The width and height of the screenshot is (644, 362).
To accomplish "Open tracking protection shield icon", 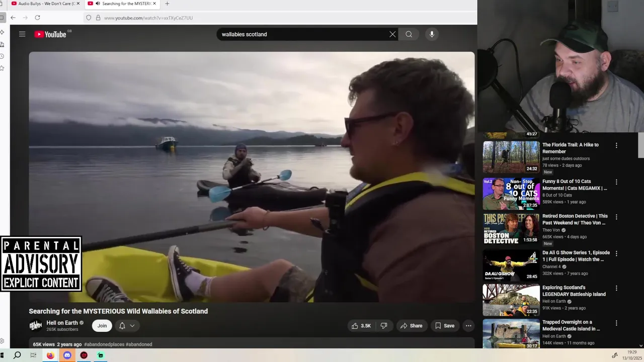I will 89,18.
